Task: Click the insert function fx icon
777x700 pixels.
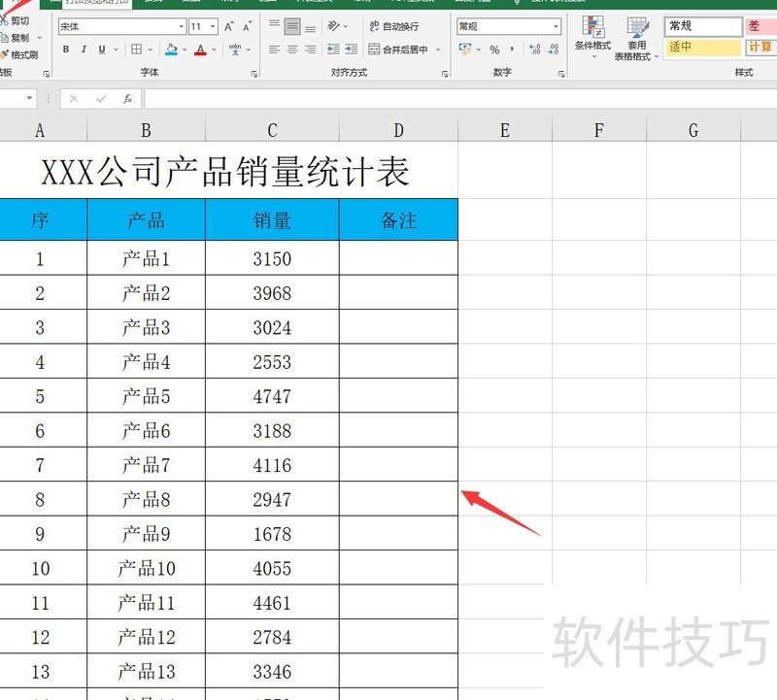Action: (127, 98)
